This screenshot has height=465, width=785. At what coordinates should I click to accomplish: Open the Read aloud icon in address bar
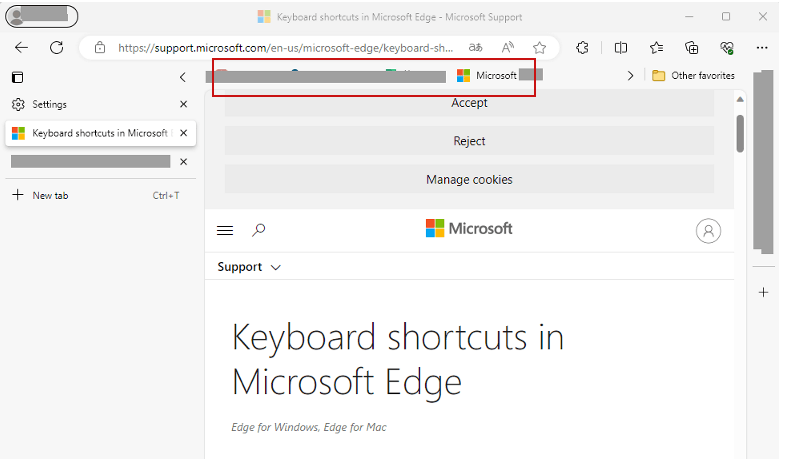click(508, 47)
